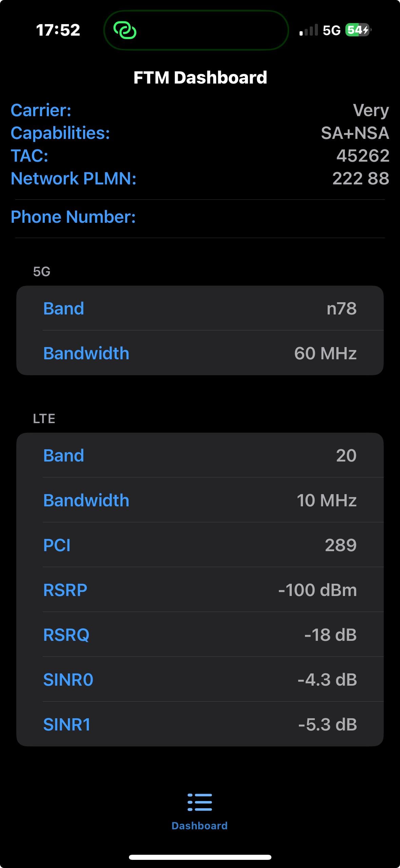The width and height of the screenshot is (400, 868).
Task: Tap the RSRP -100 dBm row
Action: pos(200,590)
